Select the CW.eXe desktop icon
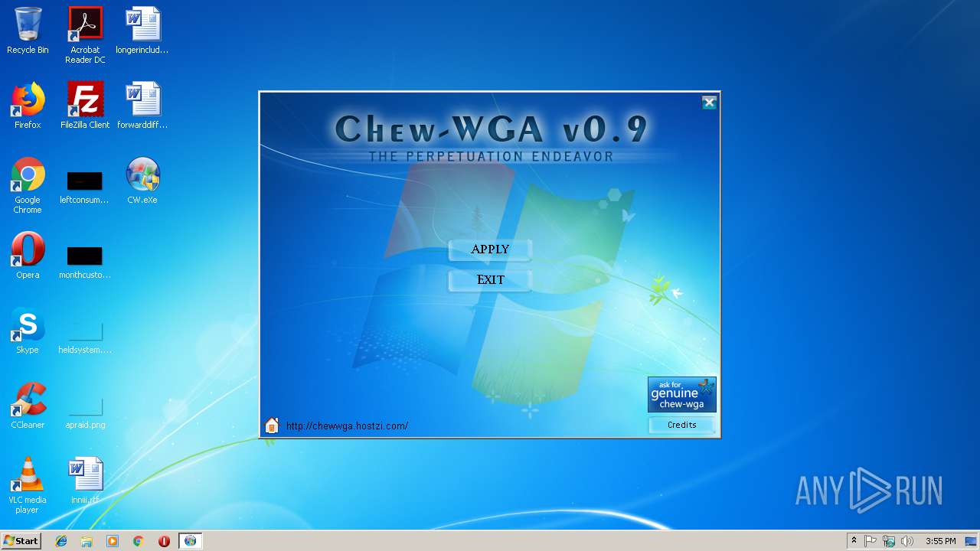980x551 pixels. (142, 181)
